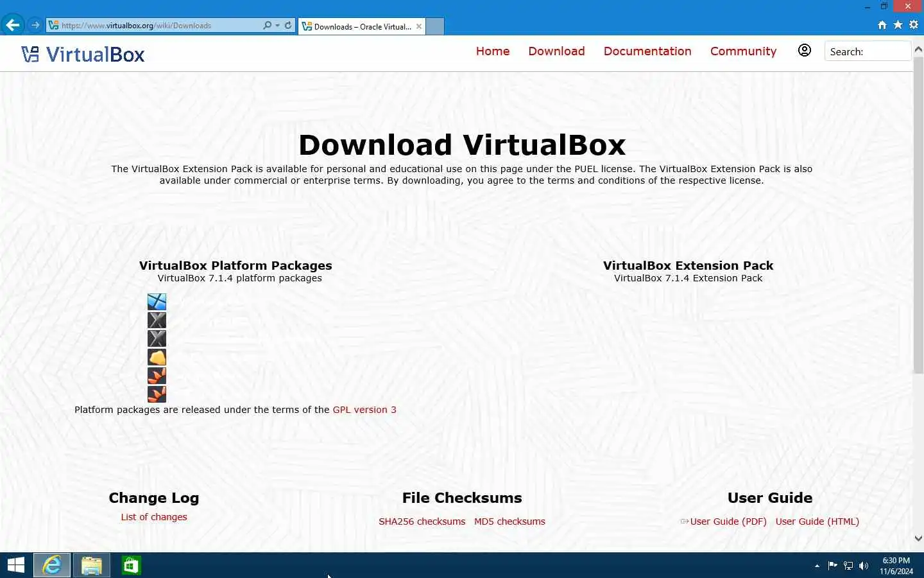This screenshot has height=578, width=924.
Task: Open User Guide (HTML) link
Action: pyautogui.click(x=817, y=521)
